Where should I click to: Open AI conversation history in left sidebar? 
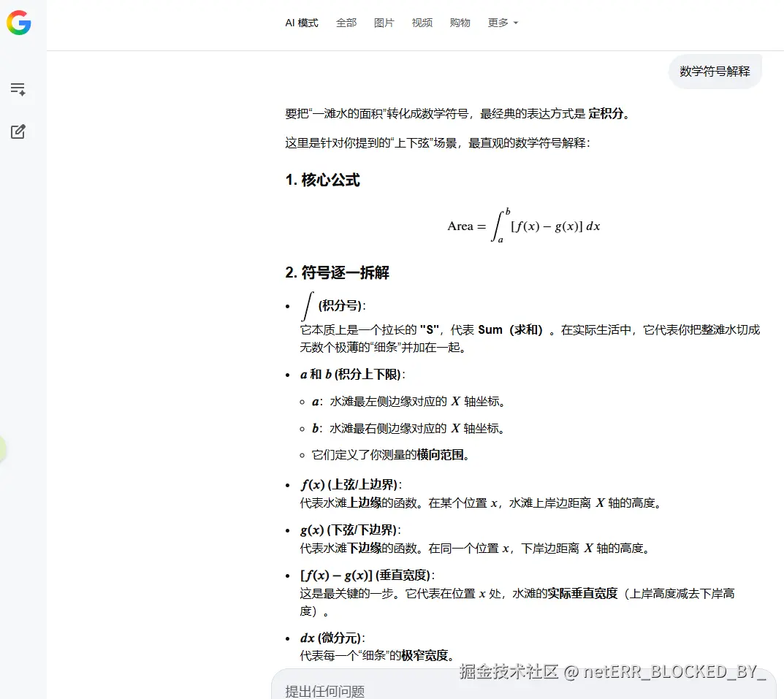pos(18,88)
